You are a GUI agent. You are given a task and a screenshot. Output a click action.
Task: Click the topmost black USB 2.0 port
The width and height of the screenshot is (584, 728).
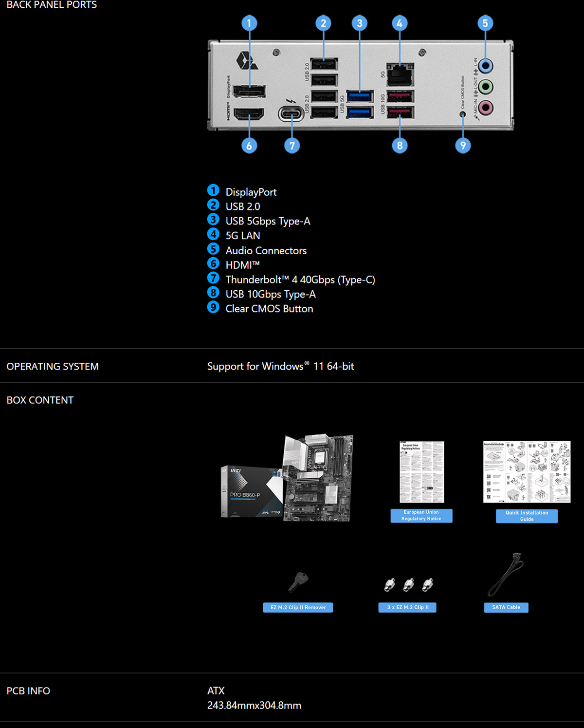tap(324, 64)
